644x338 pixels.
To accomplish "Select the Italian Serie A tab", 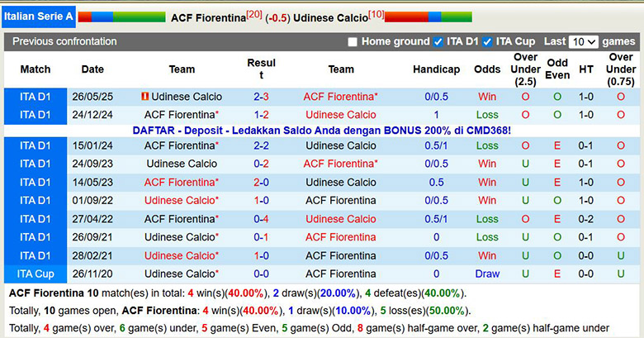I will pyautogui.click(x=38, y=17).
